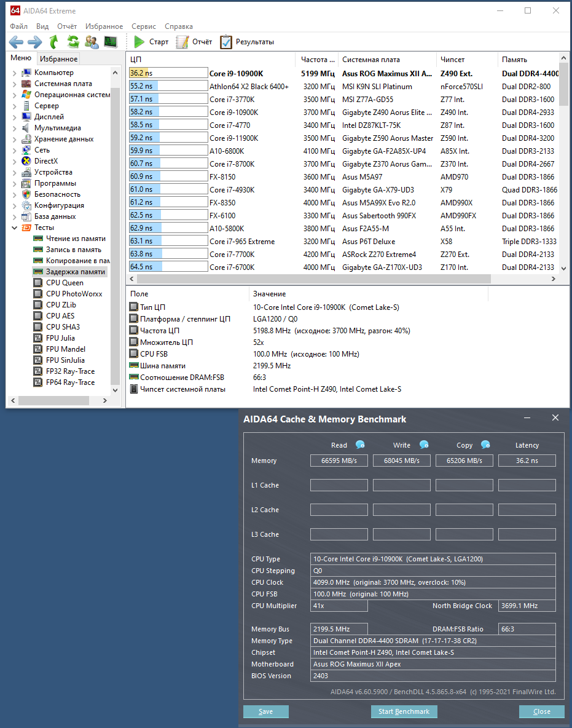Select the База данных tree icon

tap(26, 216)
